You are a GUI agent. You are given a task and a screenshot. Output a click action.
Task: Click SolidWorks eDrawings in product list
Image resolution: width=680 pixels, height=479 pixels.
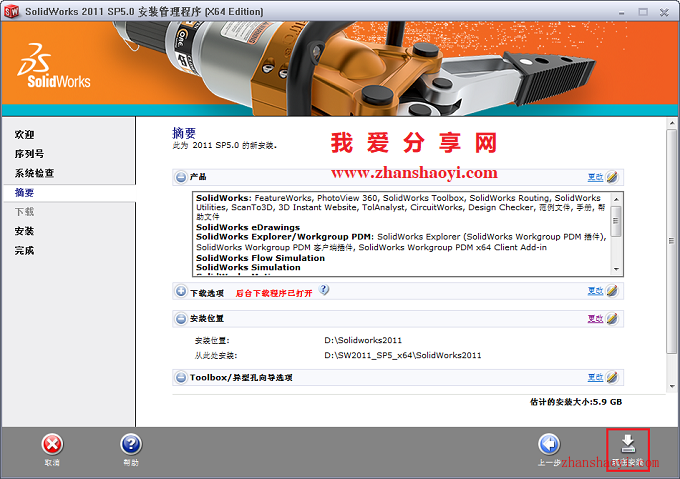tap(248, 227)
